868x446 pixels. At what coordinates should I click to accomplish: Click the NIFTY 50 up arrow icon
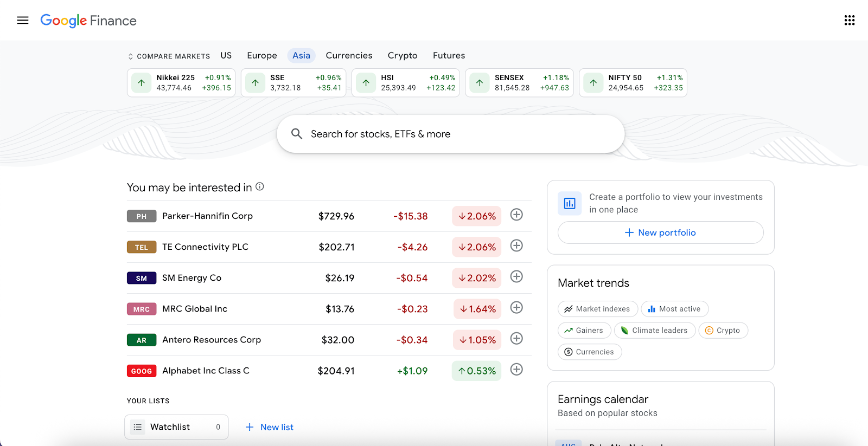pos(593,83)
